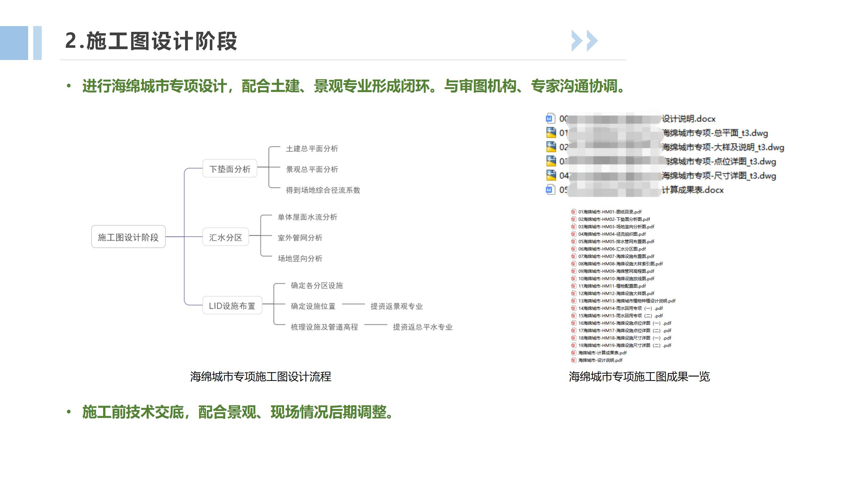The width and height of the screenshot is (868, 488).
Task: Click the 海绵城市专项施工图成果一览 caption
Action: [639, 377]
